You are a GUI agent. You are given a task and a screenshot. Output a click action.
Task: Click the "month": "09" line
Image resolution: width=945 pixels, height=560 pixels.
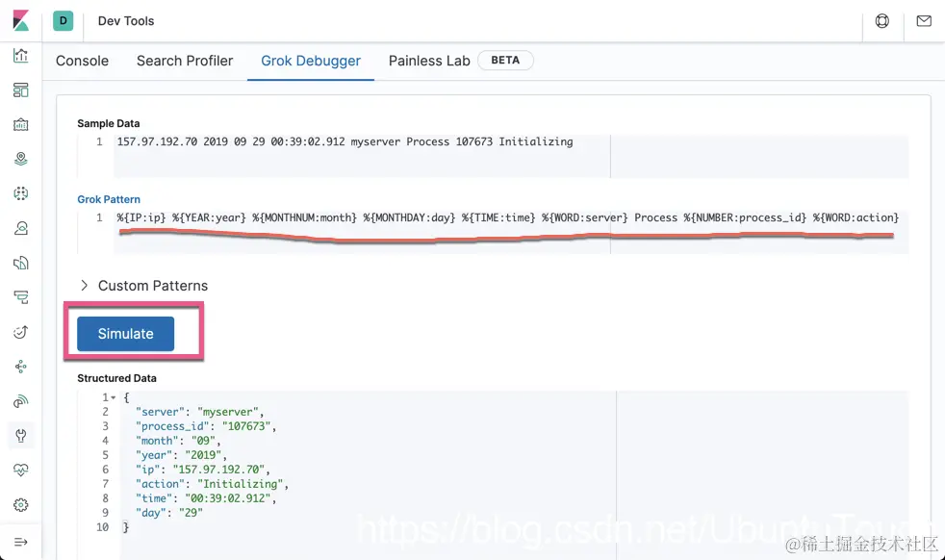point(178,441)
